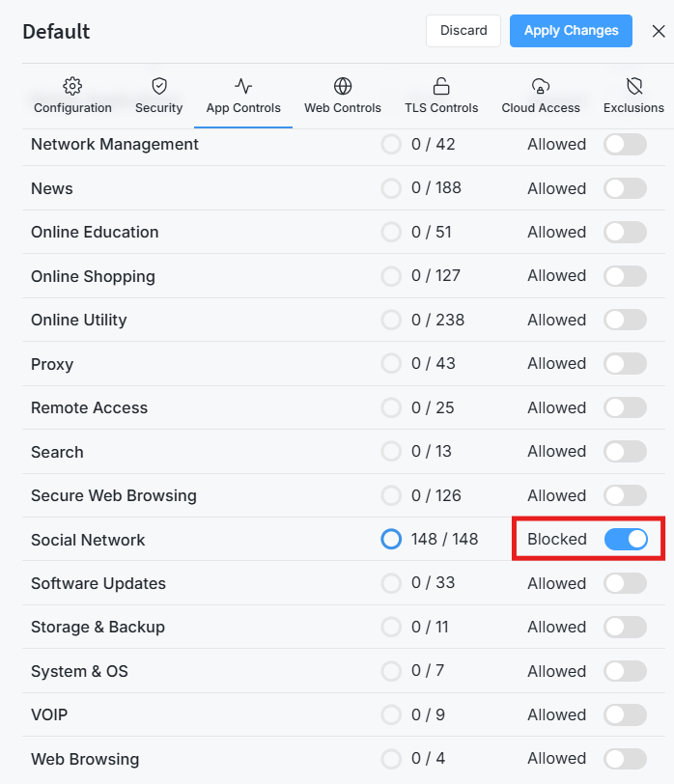Click the Secure Web Browsing category name

114,495
